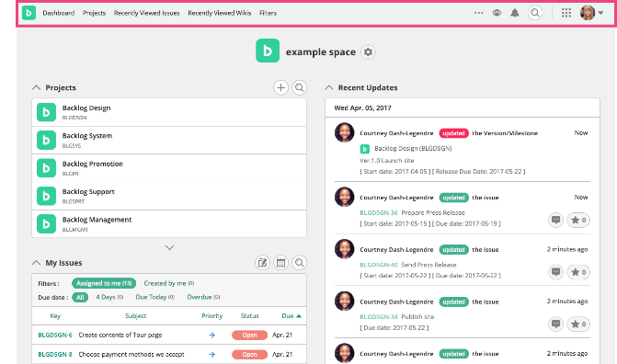617x364 pixels.
Task: Click the Subject column header
Action: [x=136, y=315]
